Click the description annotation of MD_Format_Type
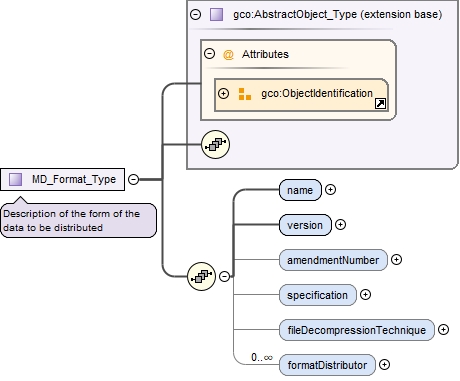The width and height of the screenshot is (460, 381). coord(79,221)
